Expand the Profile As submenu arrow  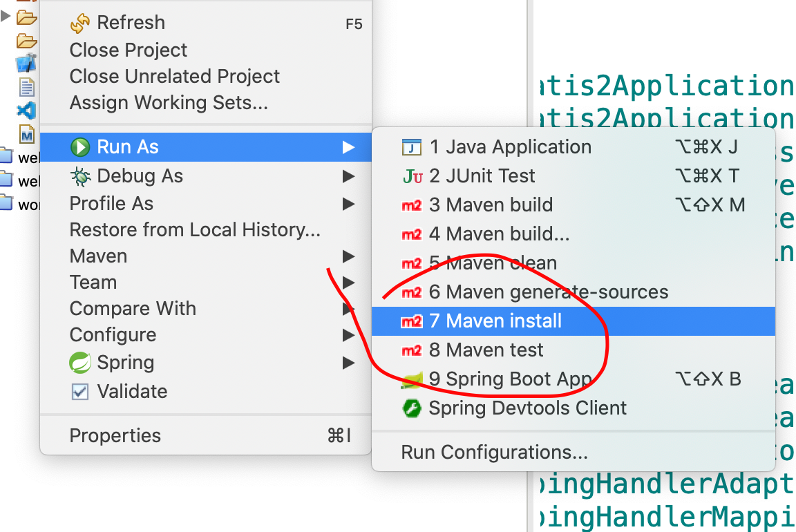[x=348, y=204]
